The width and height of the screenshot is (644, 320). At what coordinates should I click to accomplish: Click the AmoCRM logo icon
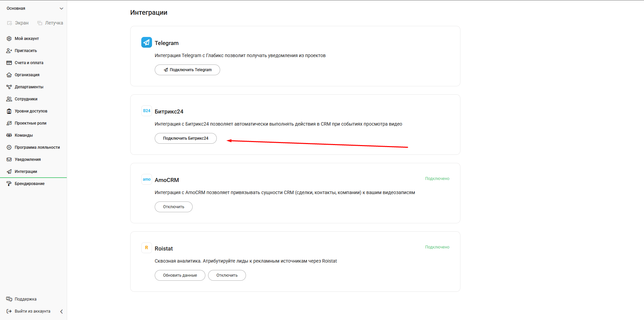[x=147, y=179]
